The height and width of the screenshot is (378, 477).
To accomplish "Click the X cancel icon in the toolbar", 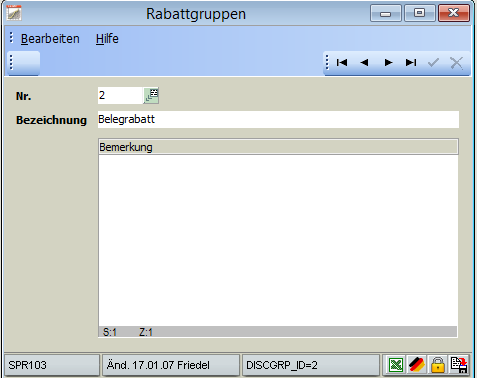I will point(456,62).
